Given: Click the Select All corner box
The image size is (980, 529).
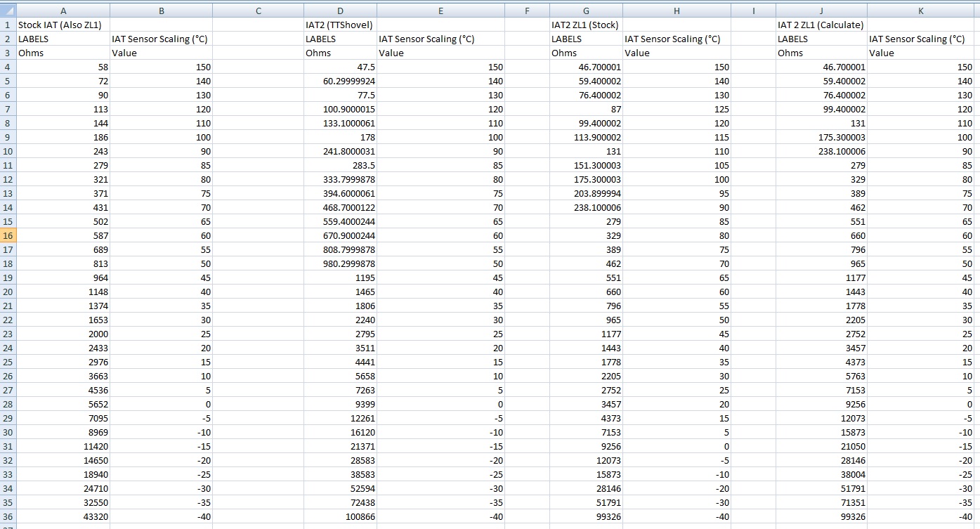Looking at the screenshot, I should point(8,11).
